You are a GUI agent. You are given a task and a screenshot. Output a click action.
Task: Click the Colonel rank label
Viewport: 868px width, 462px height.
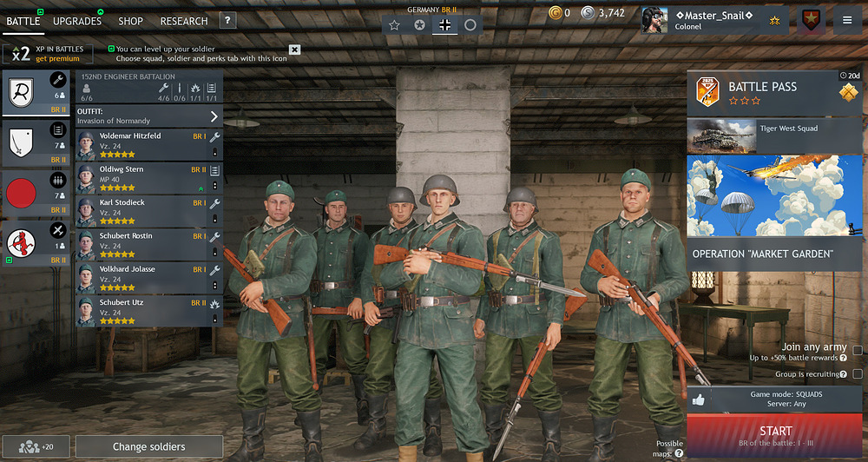coord(688,27)
